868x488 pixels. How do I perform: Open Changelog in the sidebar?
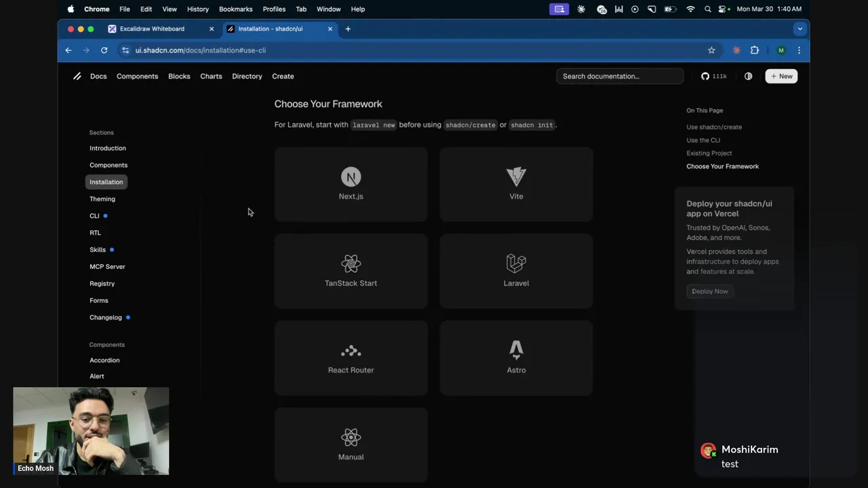pos(106,317)
